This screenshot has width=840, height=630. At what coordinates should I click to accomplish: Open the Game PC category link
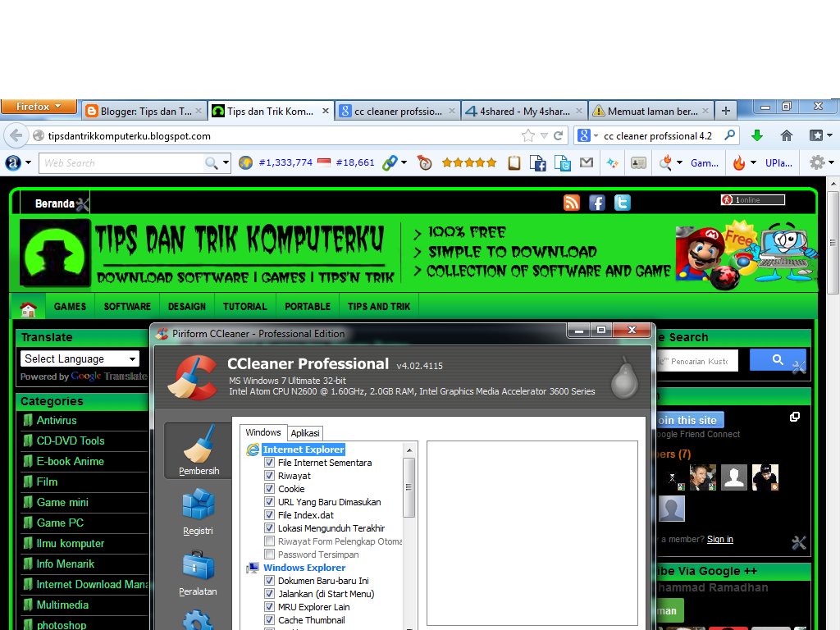click(60, 523)
